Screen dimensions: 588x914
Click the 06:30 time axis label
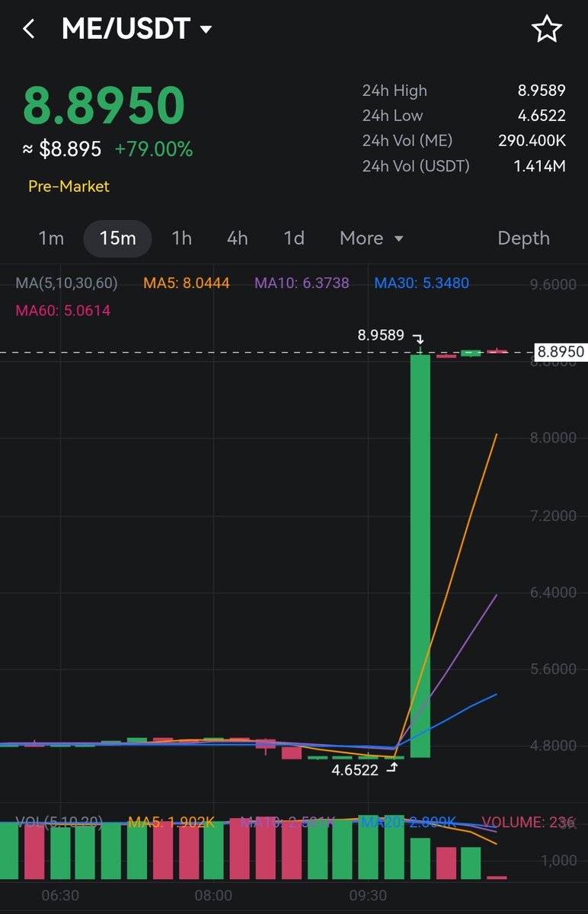(x=60, y=895)
